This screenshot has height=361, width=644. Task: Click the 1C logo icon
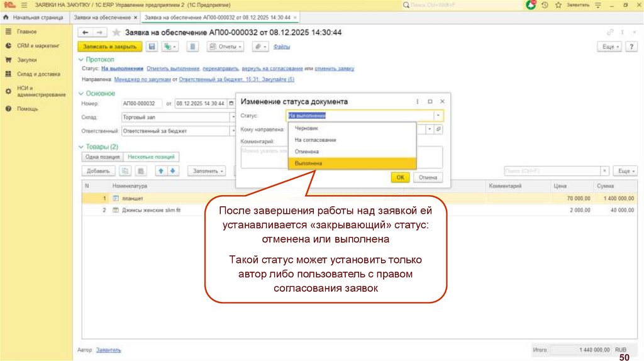[9, 5]
